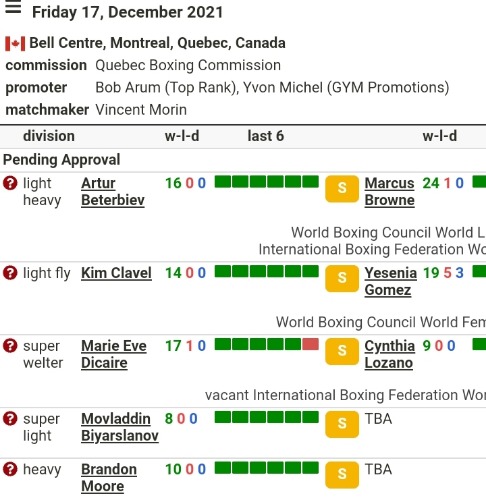Click the question mark icon beside Brandon Moore

tap(10, 469)
